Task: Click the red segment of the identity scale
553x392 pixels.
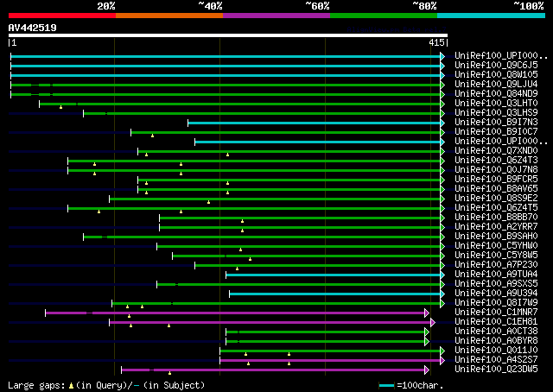Action: [62, 16]
